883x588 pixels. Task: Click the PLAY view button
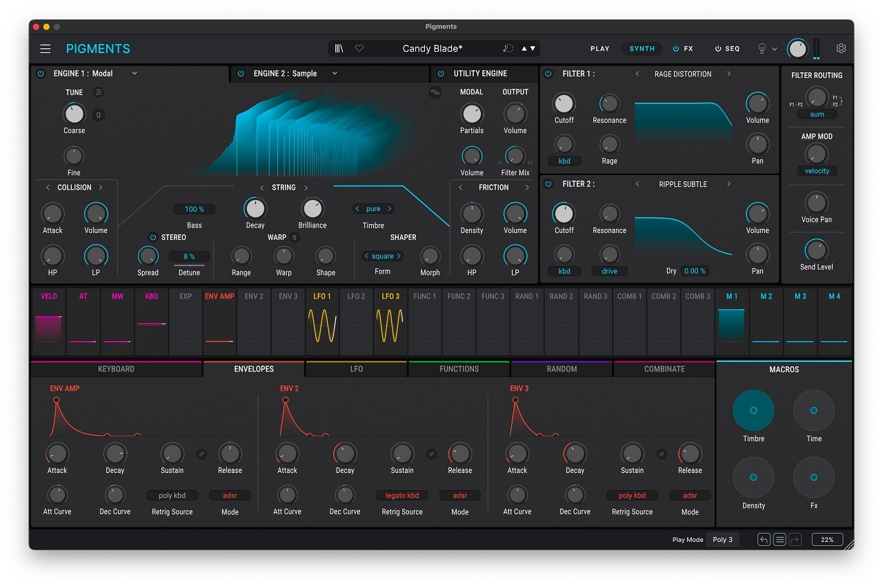(599, 49)
